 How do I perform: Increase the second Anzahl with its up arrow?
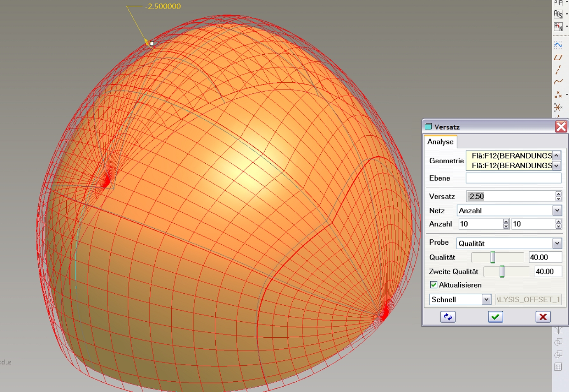[x=558, y=221]
